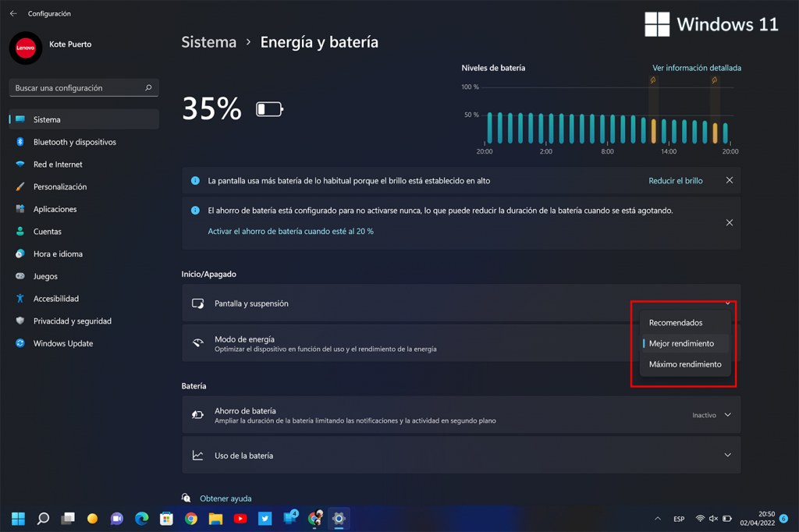Click Obtener ayuda link
Screen dimensions: 799x532
225,498
